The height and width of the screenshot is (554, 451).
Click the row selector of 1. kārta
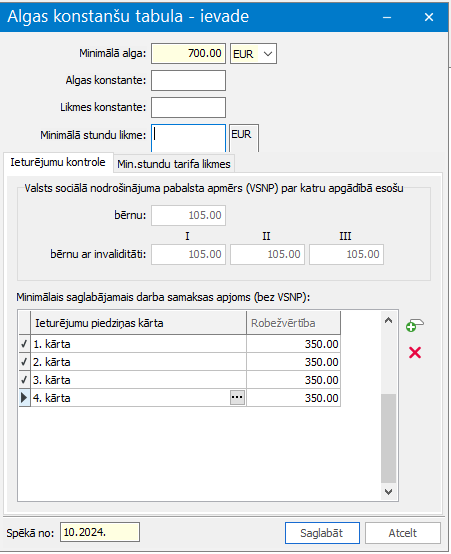[x=24, y=344]
